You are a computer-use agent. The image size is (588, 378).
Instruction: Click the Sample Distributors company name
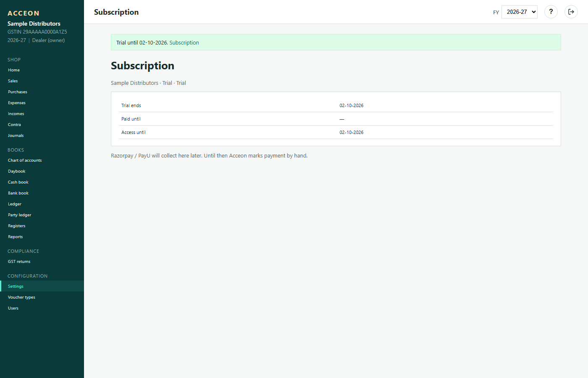[34, 24]
